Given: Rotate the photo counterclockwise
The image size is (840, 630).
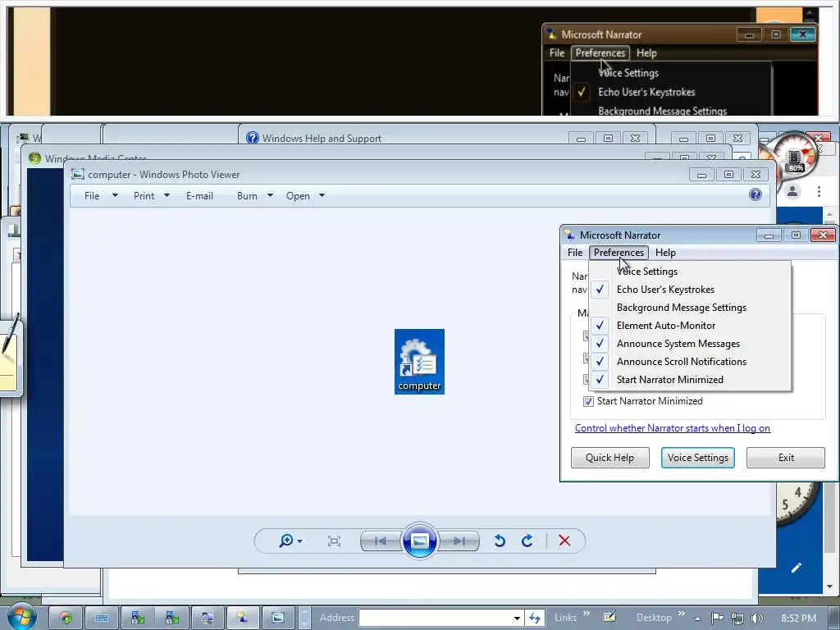Looking at the screenshot, I should [500, 541].
